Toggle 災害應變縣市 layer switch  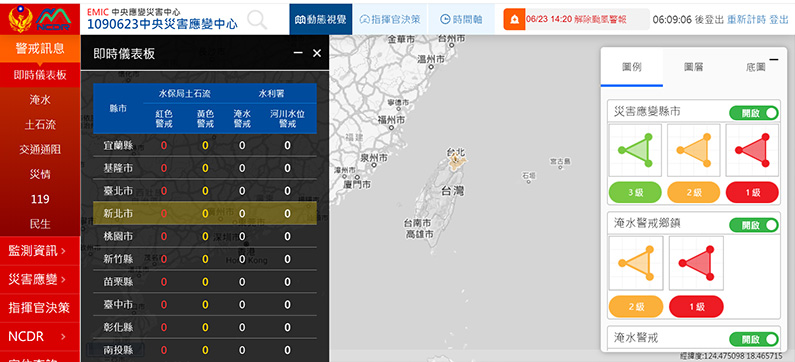pos(753,113)
